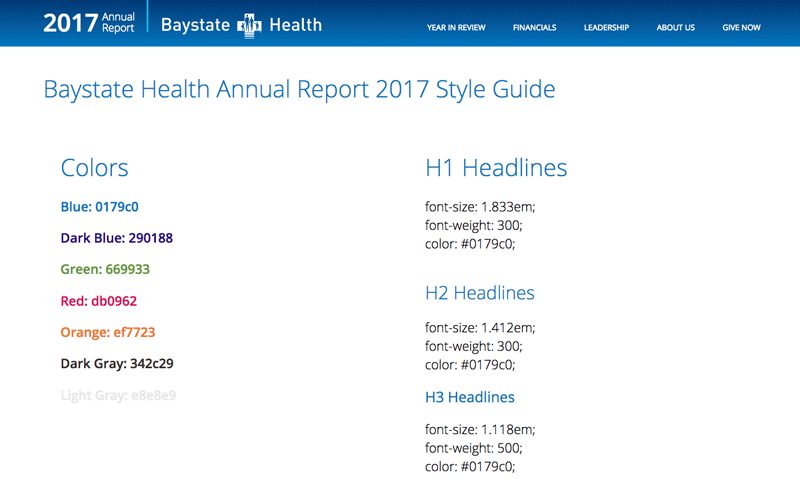This screenshot has height=479, width=800.
Task: Select the Dark Blue: 290188 text
Action: click(x=117, y=238)
